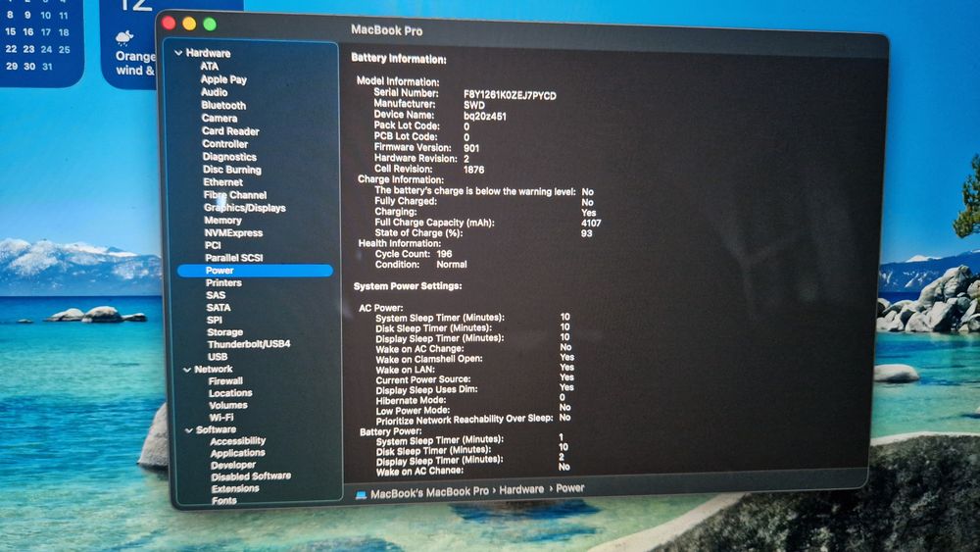Select SAS in the sidebar

pyautogui.click(x=216, y=295)
